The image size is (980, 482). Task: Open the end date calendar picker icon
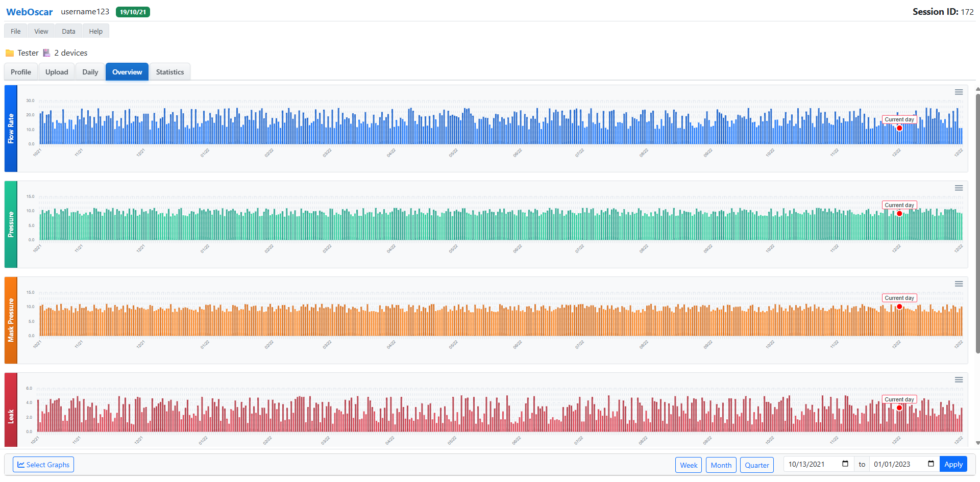[930, 464]
